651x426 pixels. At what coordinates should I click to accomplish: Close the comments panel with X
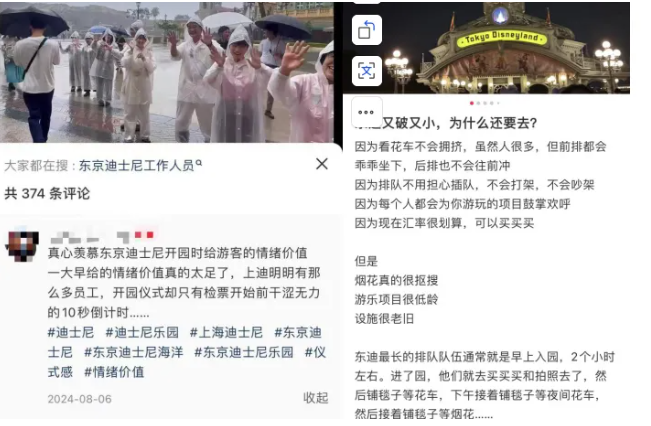coord(322,164)
